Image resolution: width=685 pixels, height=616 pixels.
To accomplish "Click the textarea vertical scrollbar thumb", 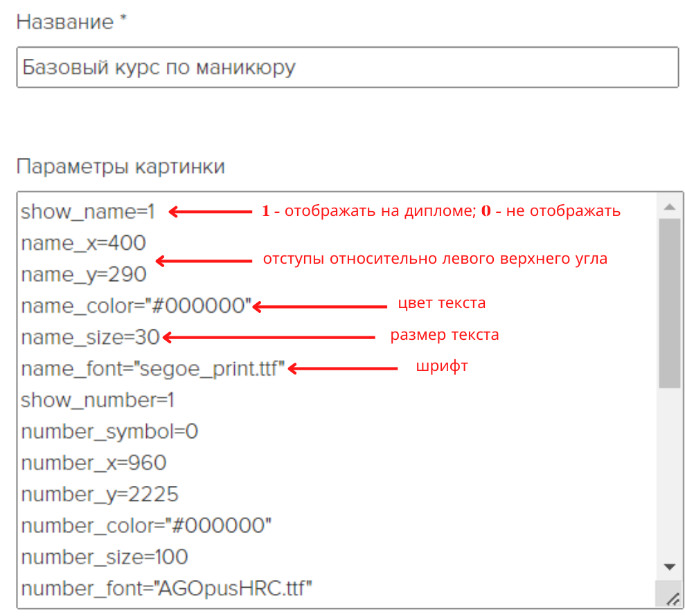I will tap(669, 303).
